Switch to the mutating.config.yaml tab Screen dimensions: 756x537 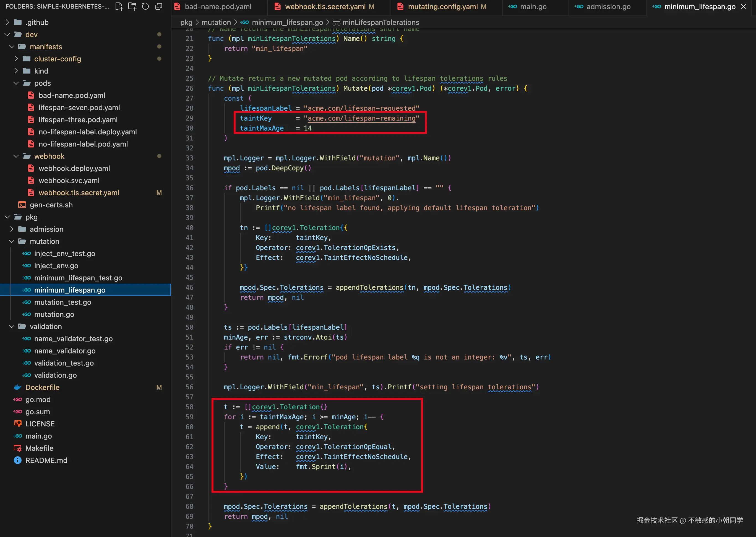pos(443,7)
